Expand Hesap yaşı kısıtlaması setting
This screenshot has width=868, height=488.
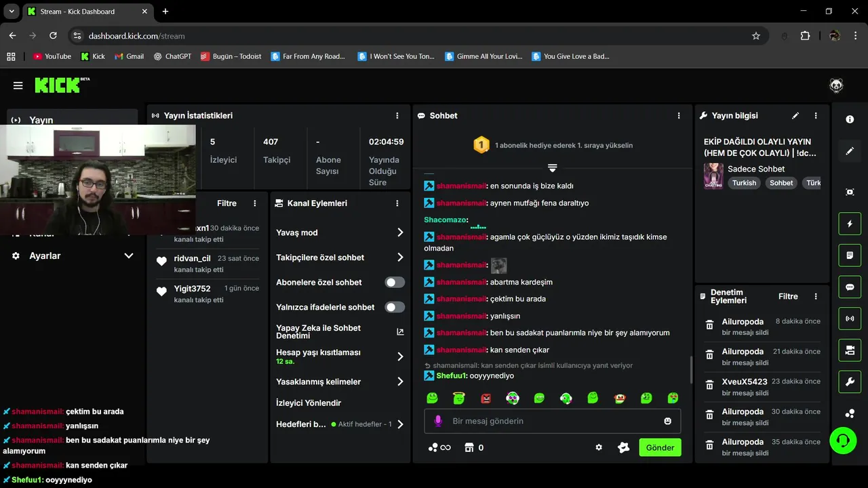tap(340, 357)
